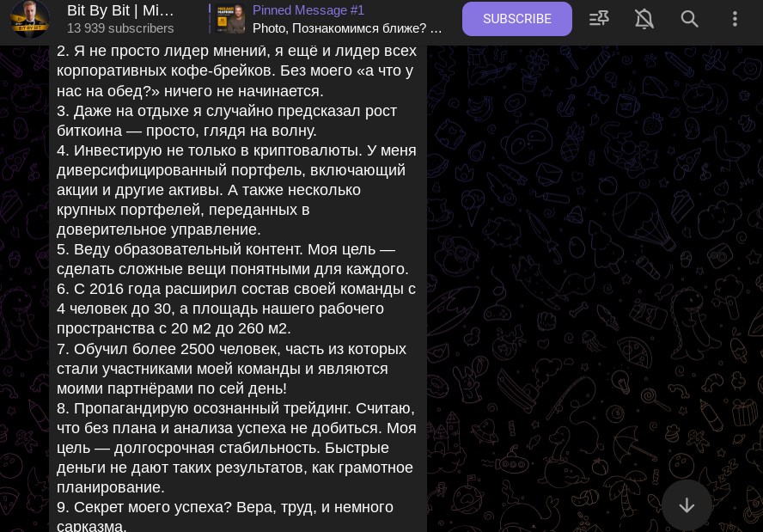Toggle channel notifications bell icon
Viewport: 763px width, 532px height.
pos(644,19)
